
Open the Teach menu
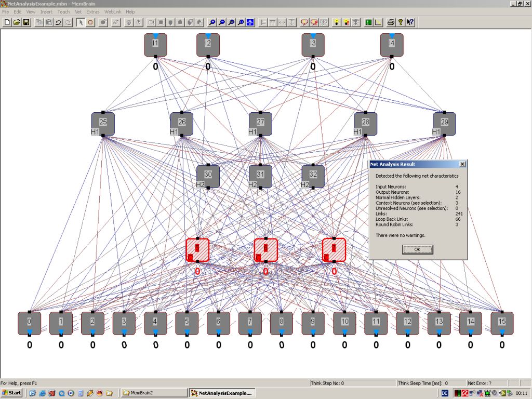pyautogui.click(x=63, y=11)
